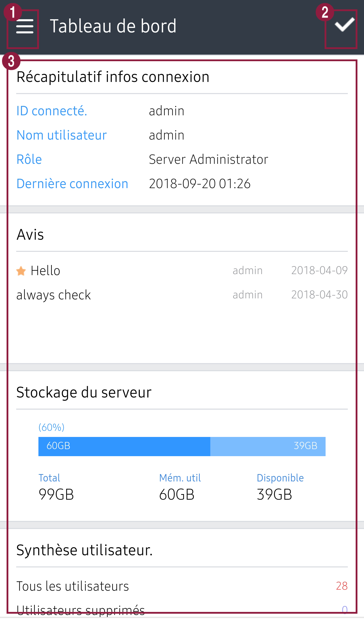Click the Mém. util 60GB value
Image resolution: width=364 pixels, height=619 pixels.
tap(177, 495)
